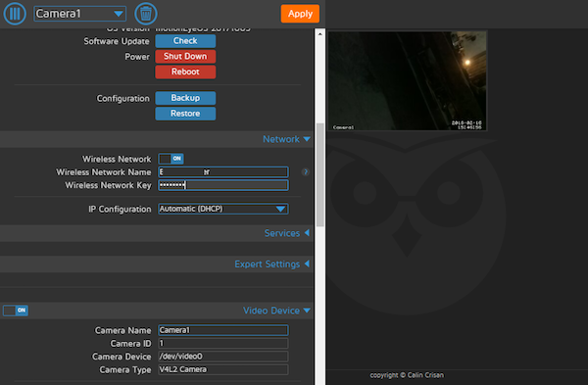The height and width of the screenshot is (385, 588).
Task: Click the trash icon to remove camera
Action: [145, 14]
